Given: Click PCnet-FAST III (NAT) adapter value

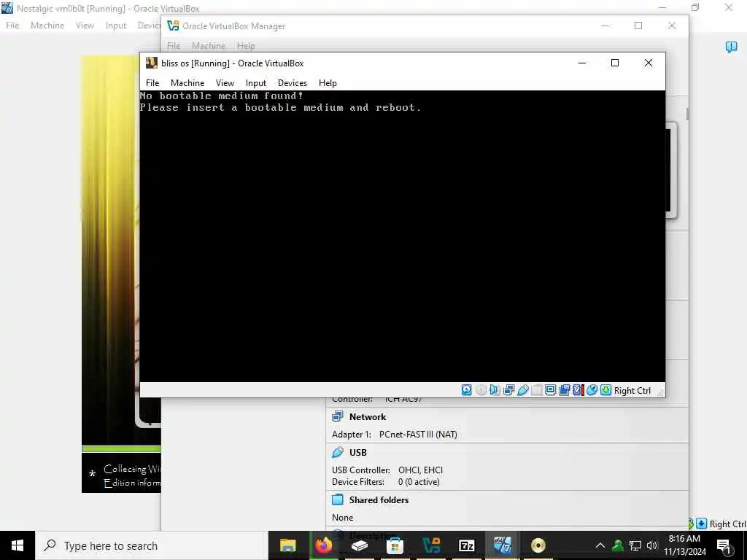Looking at the screenshot, I should 418,435.
